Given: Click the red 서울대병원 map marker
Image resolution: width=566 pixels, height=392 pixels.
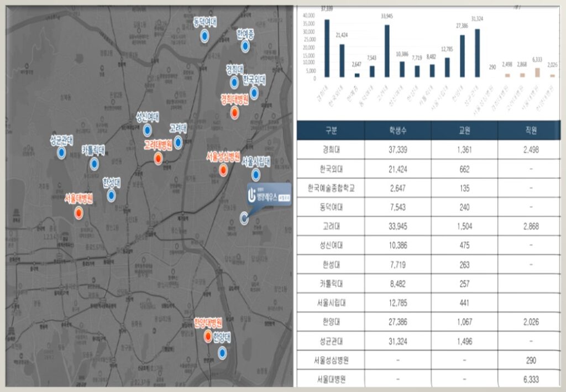Looking at the screenshot, I should [79, 212].
